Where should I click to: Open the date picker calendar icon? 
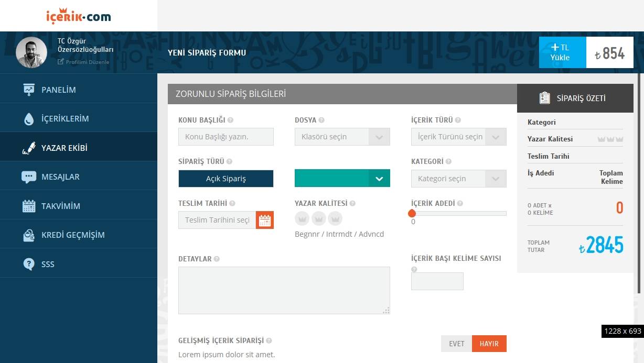tap(265, 220)
